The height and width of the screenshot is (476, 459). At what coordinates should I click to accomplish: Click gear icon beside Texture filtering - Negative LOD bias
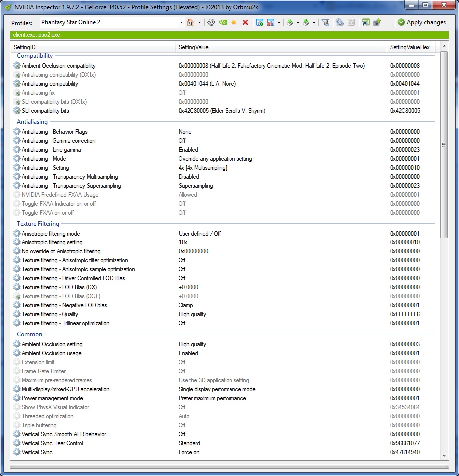pyautogui.click(x=17, y=305)
